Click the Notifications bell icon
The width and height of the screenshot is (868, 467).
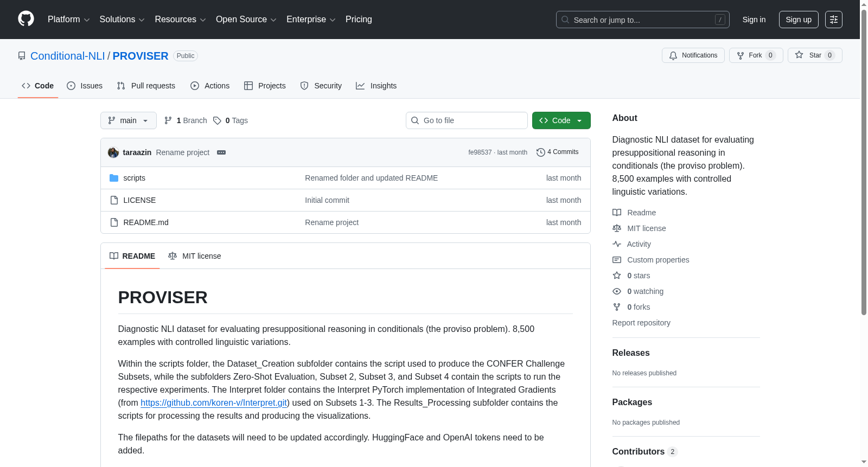click(673, 55)
